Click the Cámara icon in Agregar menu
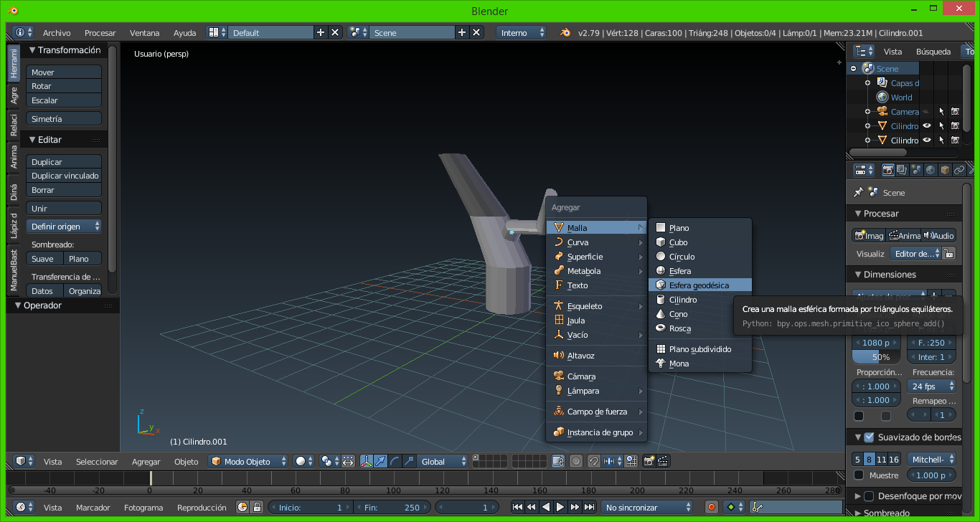Viewport: 980px width, 522px height. tap(558, 376)
